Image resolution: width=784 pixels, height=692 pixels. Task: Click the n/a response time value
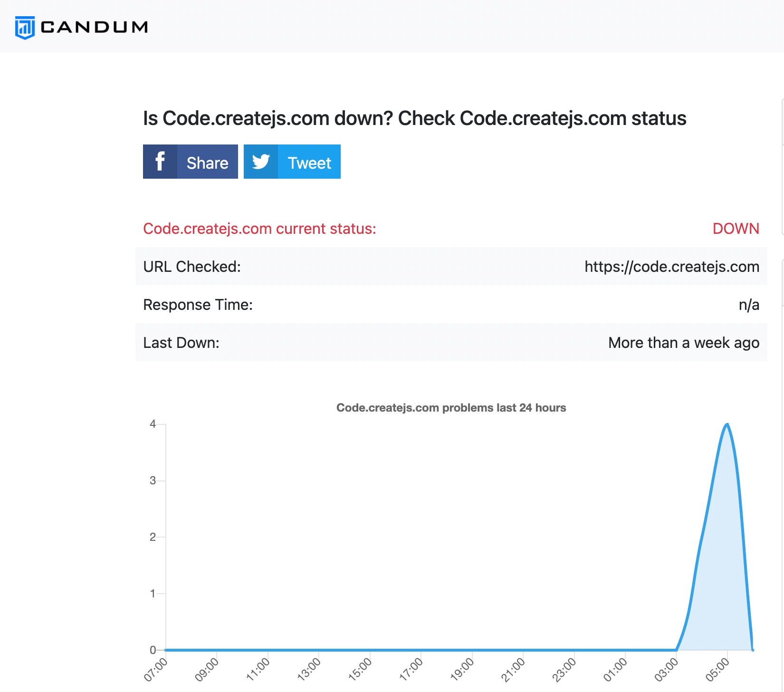click(749, 305)
